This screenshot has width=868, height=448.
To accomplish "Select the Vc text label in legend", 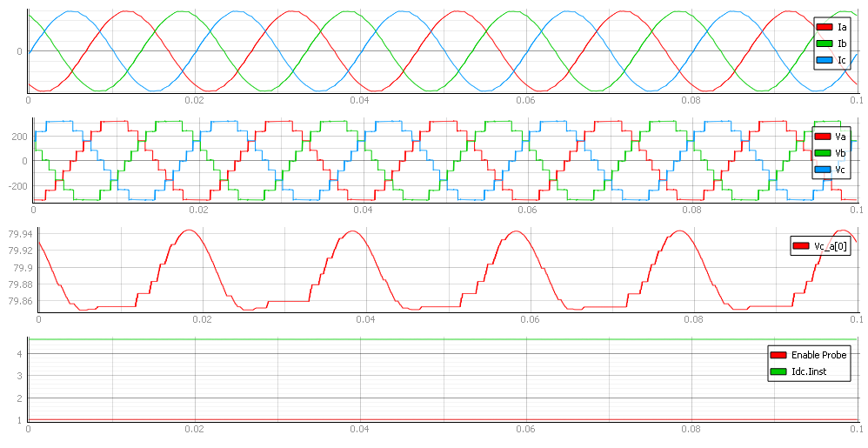I will pyautogui.click(x=840, y=170).
